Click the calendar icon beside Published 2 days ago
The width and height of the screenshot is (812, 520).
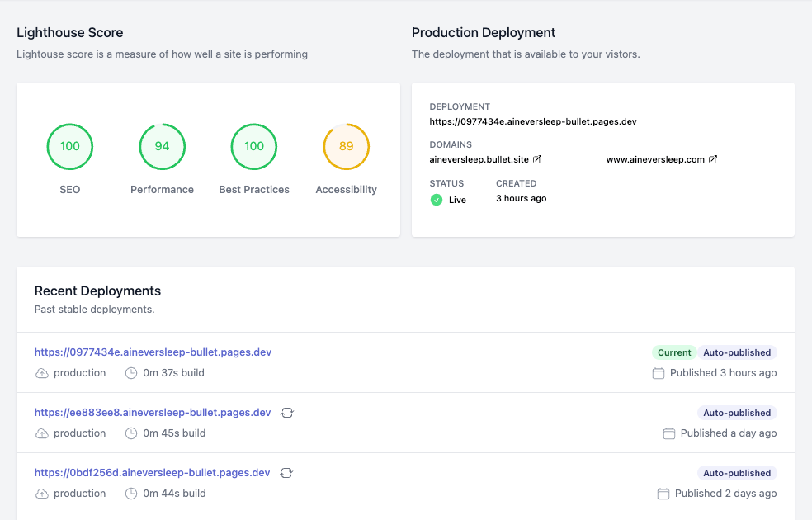pyautogui.click(x=663, y=494)
